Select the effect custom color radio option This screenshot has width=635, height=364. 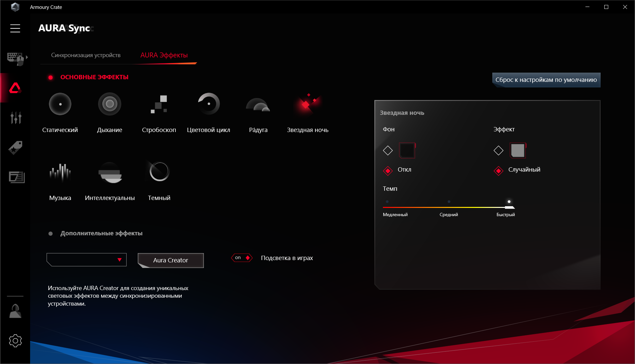pyautogui.click(x=498, y=150)
